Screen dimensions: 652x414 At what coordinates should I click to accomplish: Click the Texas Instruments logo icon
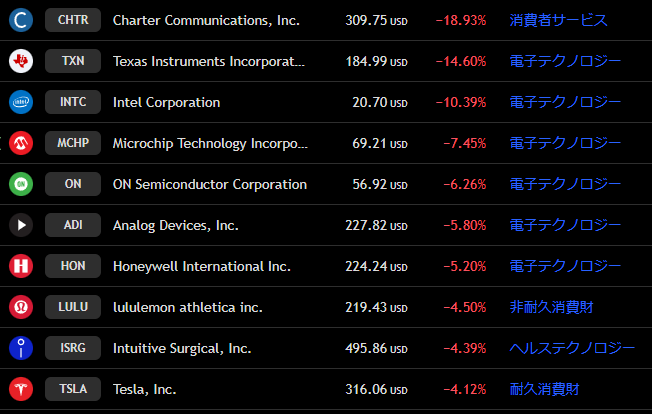click(21, 61)
